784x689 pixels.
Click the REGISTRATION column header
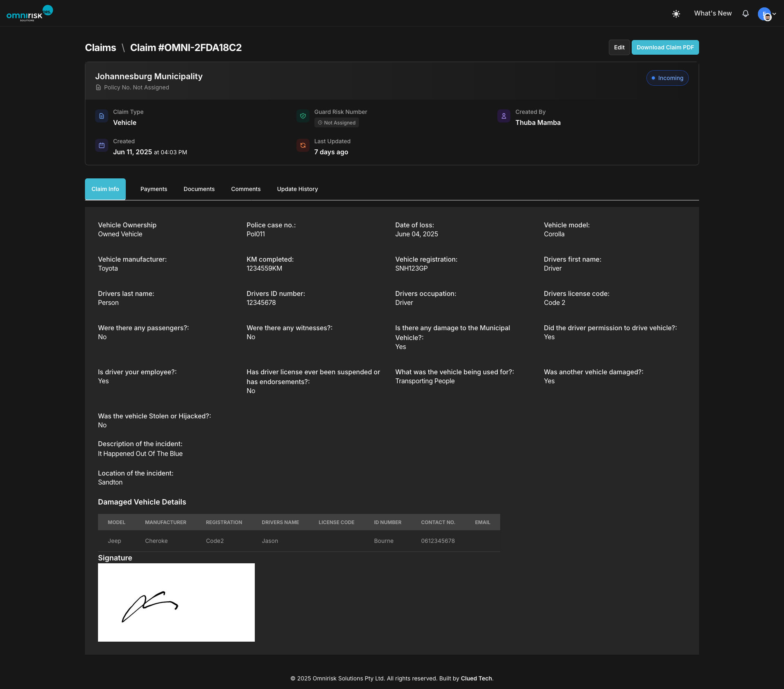pyautogui.click(x=224, y=522)
